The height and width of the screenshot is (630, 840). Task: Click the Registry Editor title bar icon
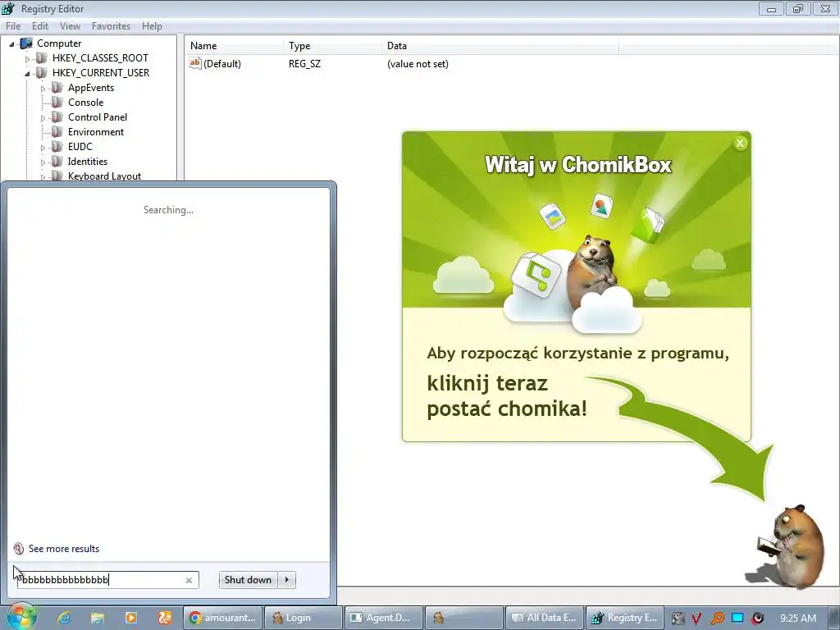[x=8, y=8]
